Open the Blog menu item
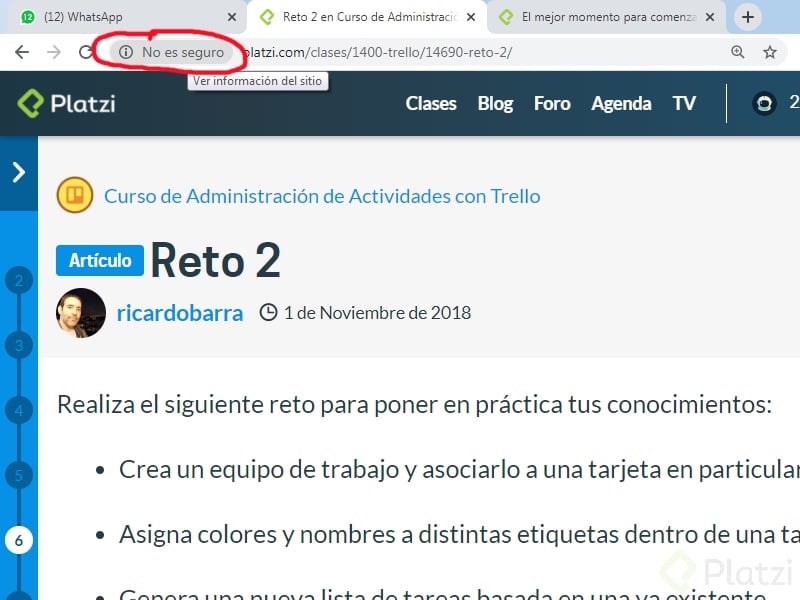800x600 pixels. pyautogui.click(x=495, y=104)
